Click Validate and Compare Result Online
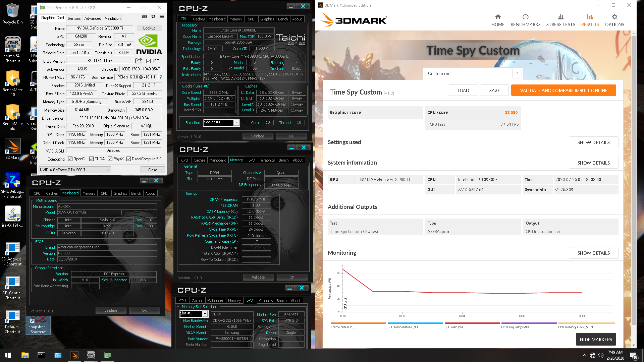644x362 pixels. 563,90
